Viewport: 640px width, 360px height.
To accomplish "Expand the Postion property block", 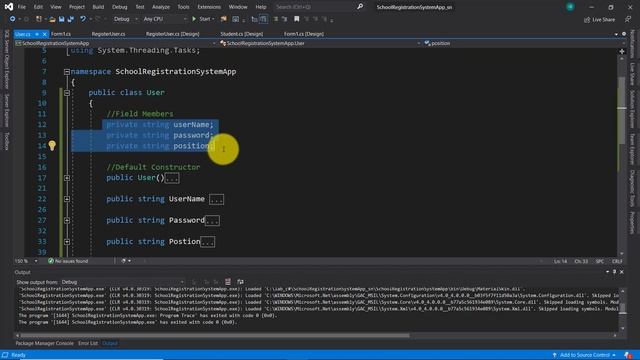I will [x=67, y=242].
